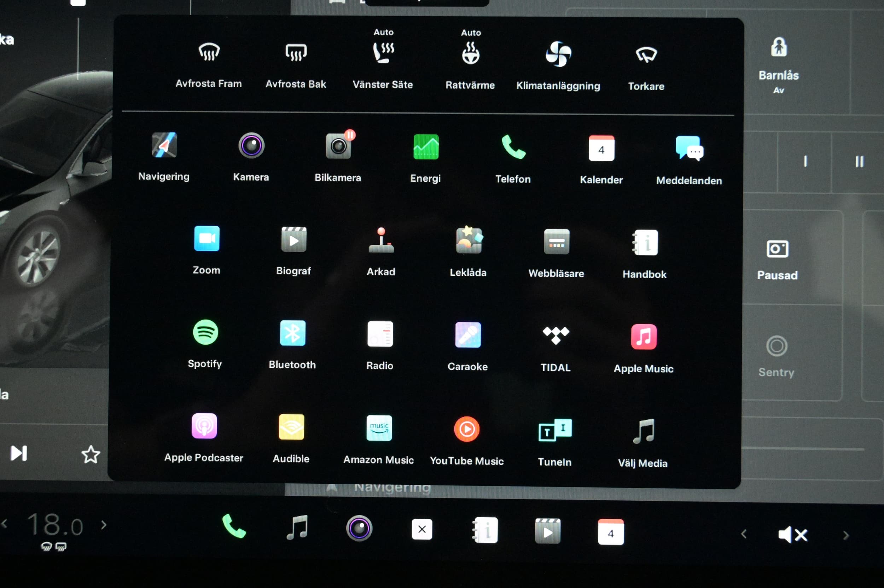Open phone from bottom dock
This screenshot has width=884, height=588.
[x=234, y=526]
